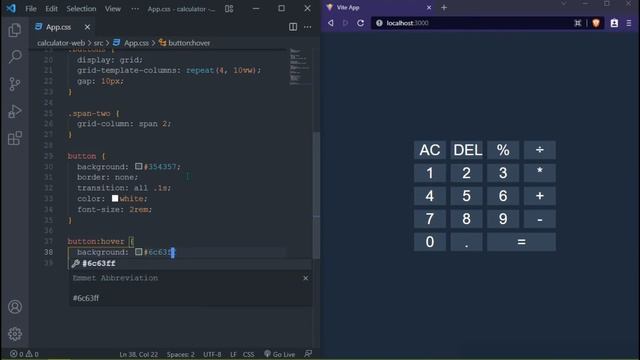Click the 5 key on calculator
The width and height of the screenshot is (640, 360).
pos(466,196)
